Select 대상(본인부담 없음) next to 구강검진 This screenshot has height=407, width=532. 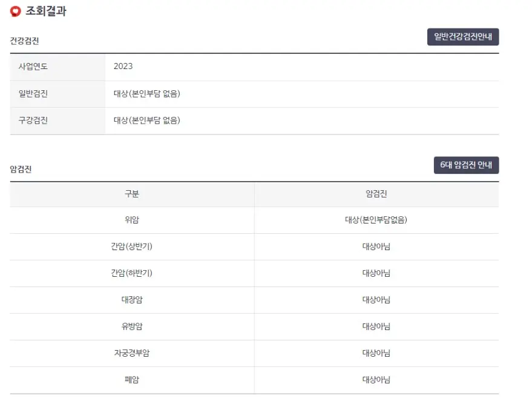pyautogui.click(x=145, y=121)
